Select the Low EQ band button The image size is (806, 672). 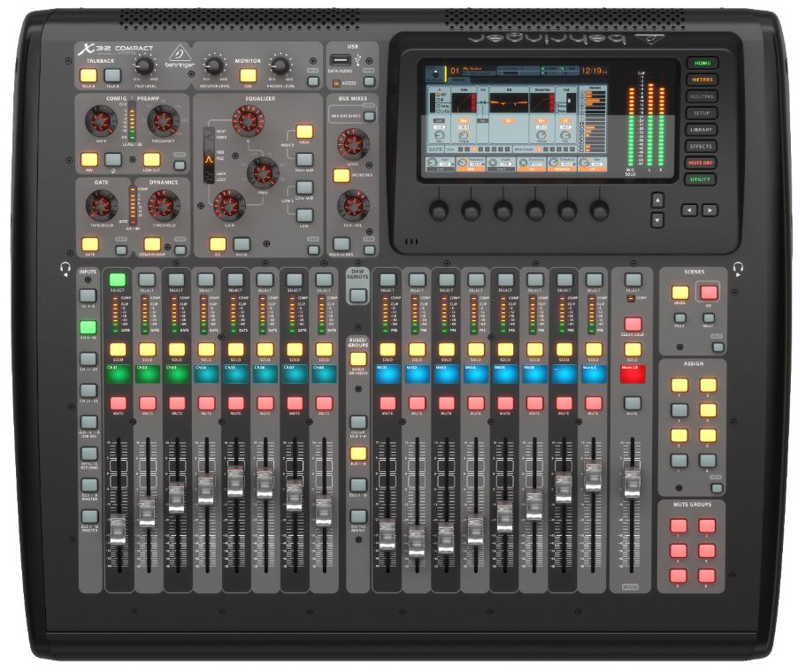point(304,215)
